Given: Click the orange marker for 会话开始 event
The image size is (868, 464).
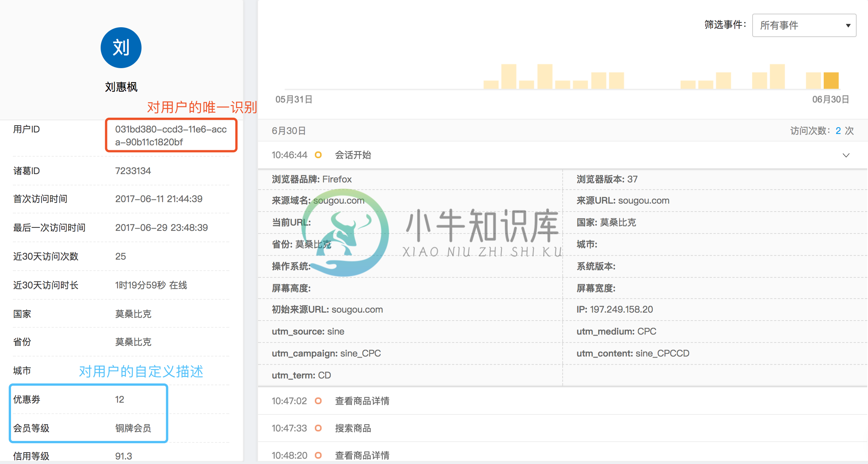Looking at the screenshot, I should click(x=318, y=155).
